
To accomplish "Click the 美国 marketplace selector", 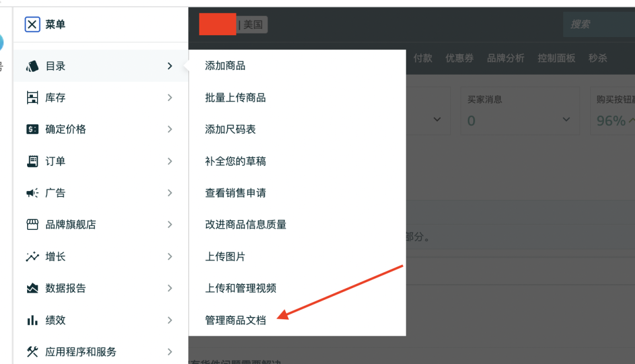I will [253, 24].
